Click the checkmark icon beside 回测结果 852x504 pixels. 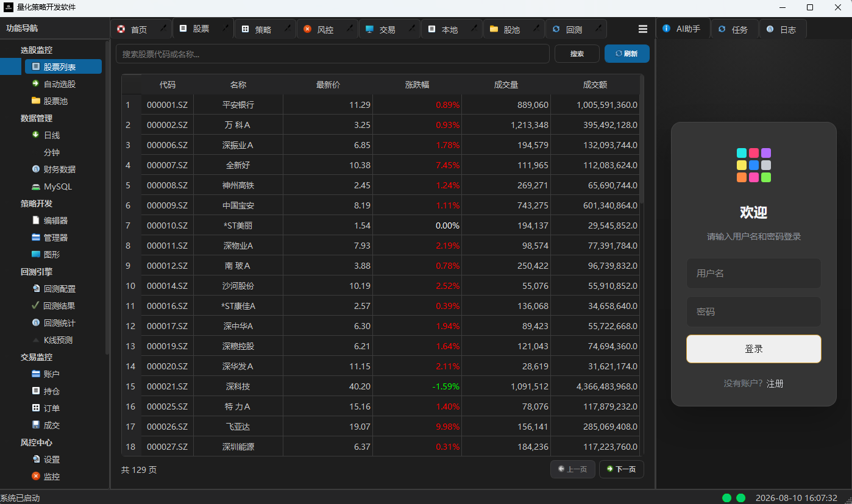(x=36, y=306)
